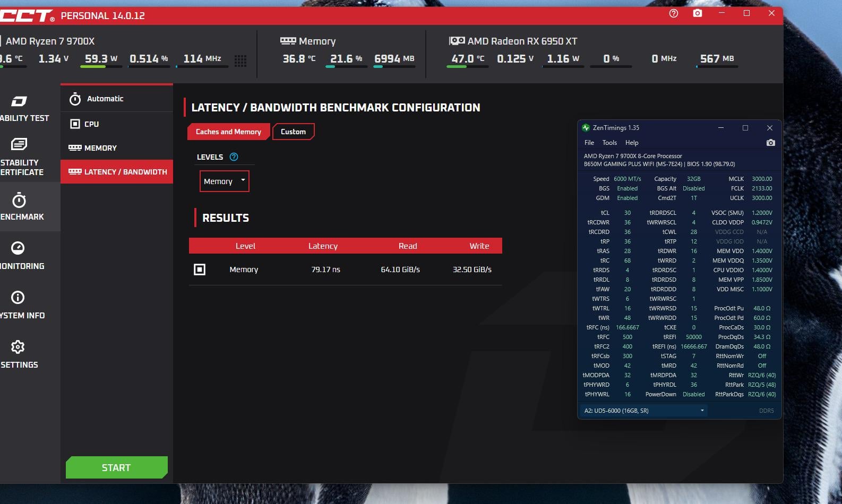Click the 6000 MT/s speed value in ZenTimings
The height and width of the screenshot is (504, 842).
627,179
